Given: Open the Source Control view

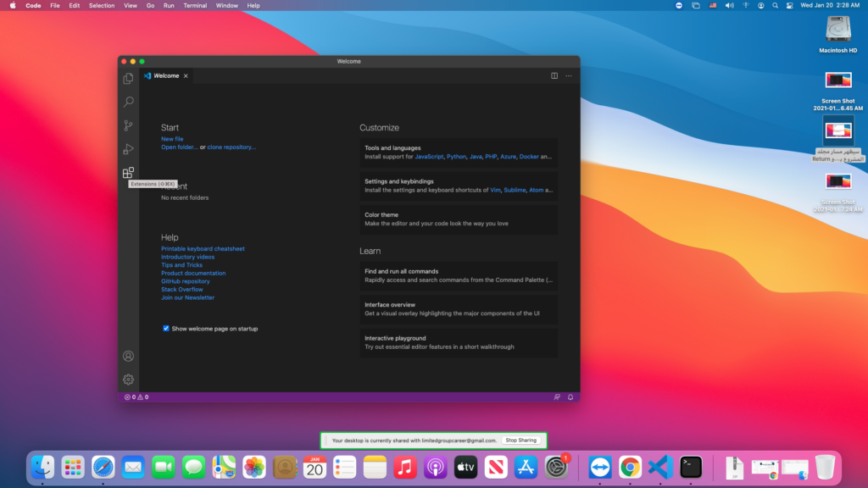Looking at the screenshot, I should pos(128,125).
